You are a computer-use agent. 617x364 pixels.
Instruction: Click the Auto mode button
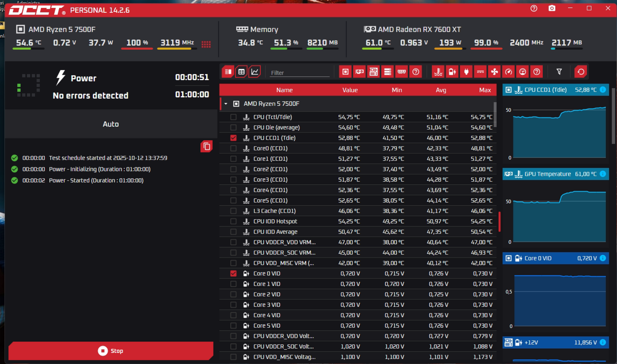(111, 124)
